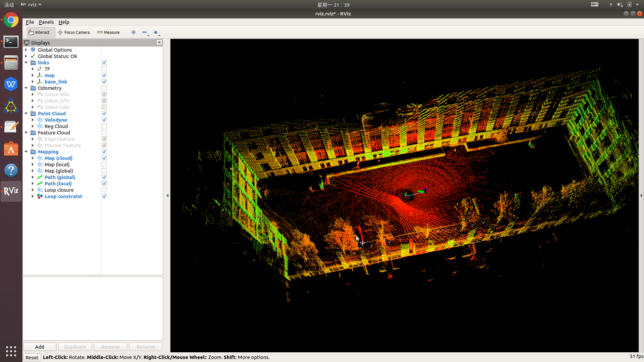
Task: Expand the Global Options tree item
Action: 26,50
